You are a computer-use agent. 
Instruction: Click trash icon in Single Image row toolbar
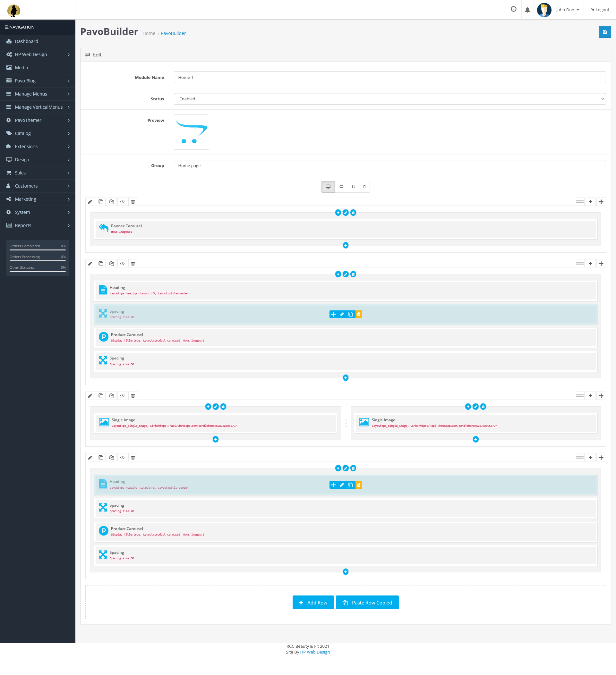[133, 396]
